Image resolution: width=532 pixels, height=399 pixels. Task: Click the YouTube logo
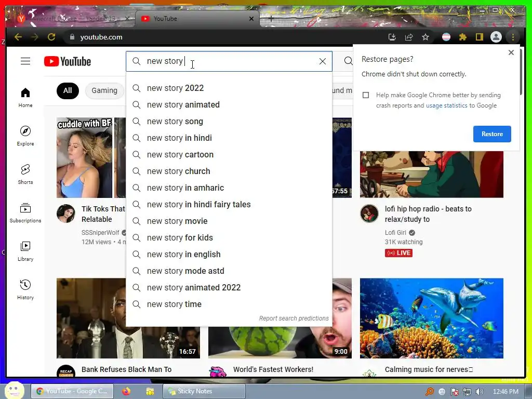click(68, 61)
